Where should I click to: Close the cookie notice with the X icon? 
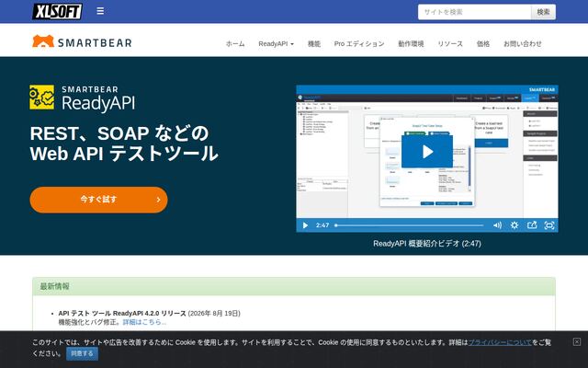coord(577,341)
